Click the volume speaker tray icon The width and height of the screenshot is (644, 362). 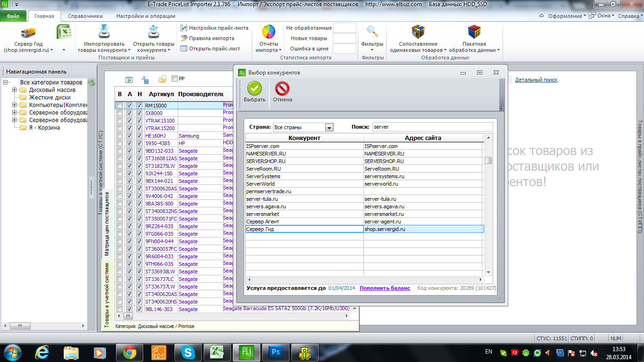(x=548, y=353)
